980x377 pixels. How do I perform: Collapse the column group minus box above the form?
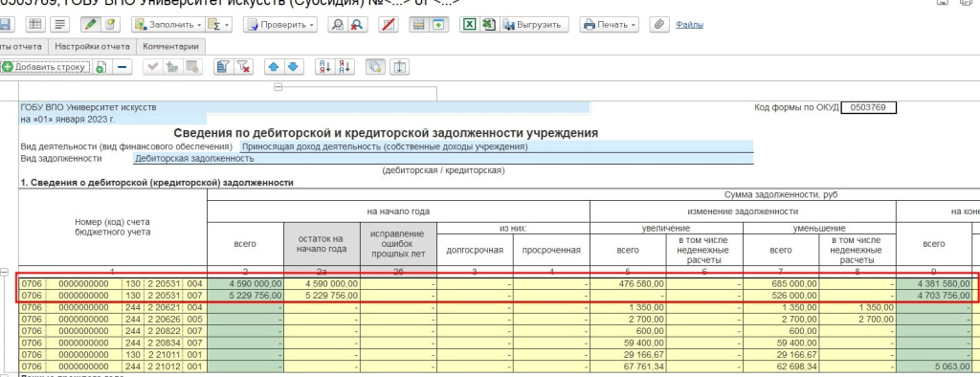[278, 87]
